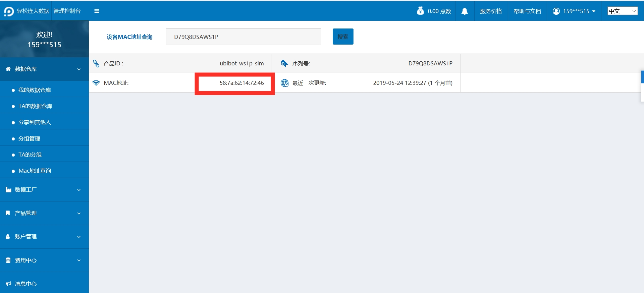This screenshot has height=293, width=644.
Task: Open Mac地址查询 menu item
Action: (x=44, y=171)
